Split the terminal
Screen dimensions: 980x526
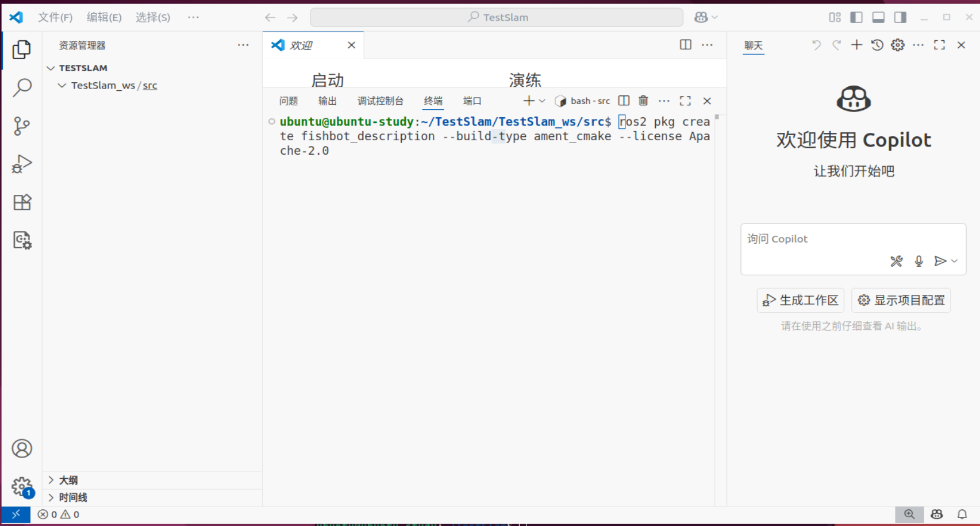pyautogui.click(x=624, y=101)
